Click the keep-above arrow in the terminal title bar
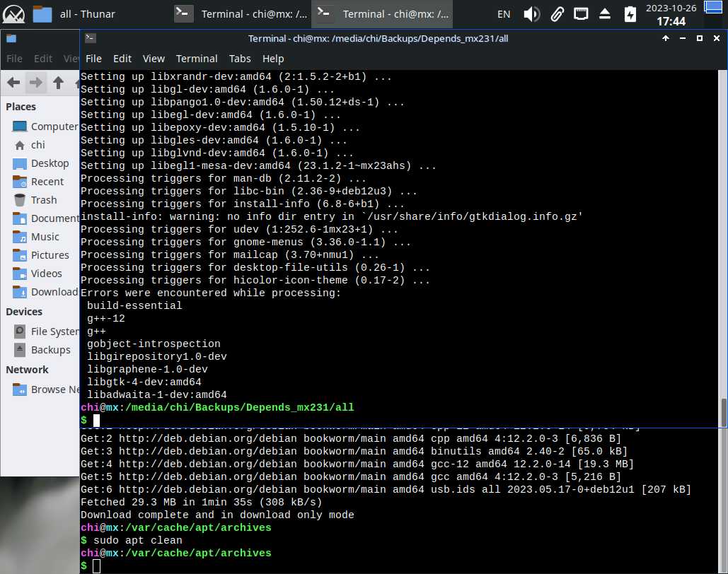The height and width of the screenshot is (574, 728). [x=666, y=38]
